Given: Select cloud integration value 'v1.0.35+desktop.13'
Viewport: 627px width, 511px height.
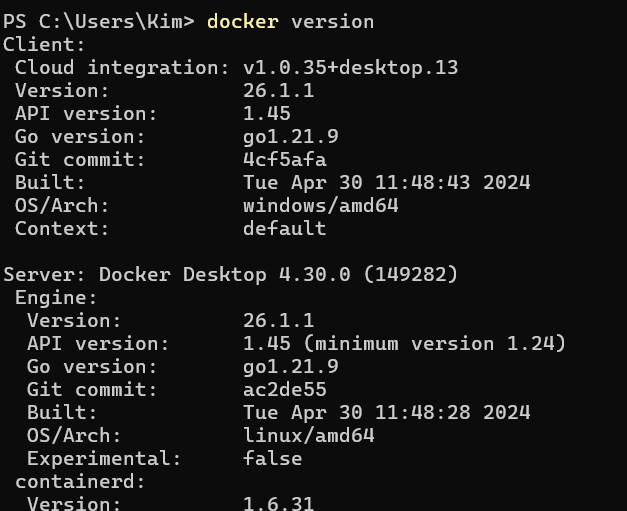Looking at the screenshot, I should click(x=351, y=68).
